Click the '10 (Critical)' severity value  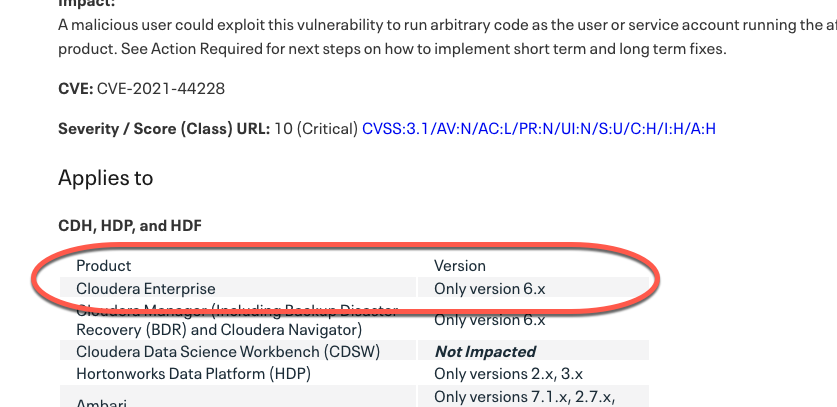[x=316, y=129]
